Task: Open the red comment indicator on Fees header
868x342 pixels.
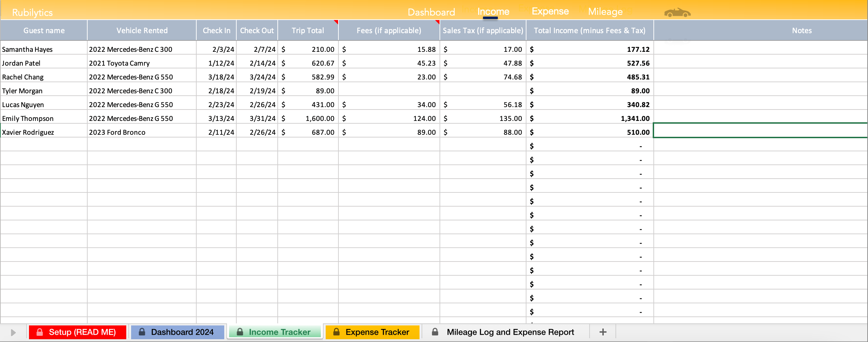Action: pos(437,23)
